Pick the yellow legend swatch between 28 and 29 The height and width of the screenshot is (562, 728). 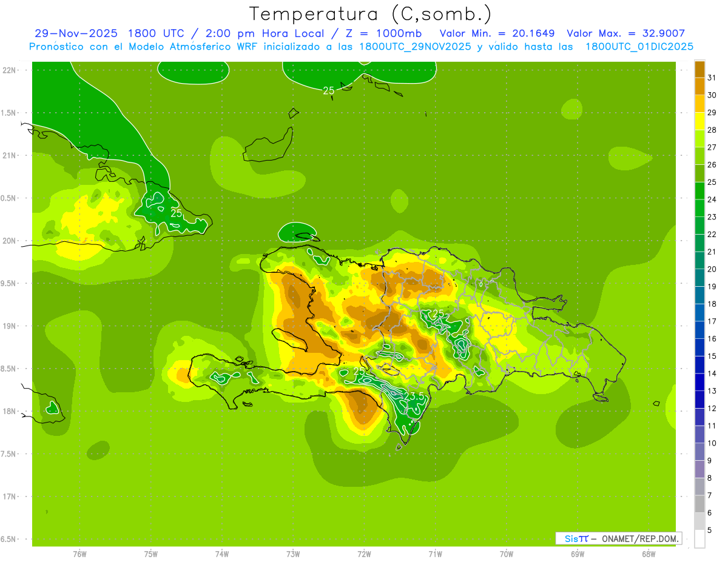pyautogui.click(x=699, y=121)
